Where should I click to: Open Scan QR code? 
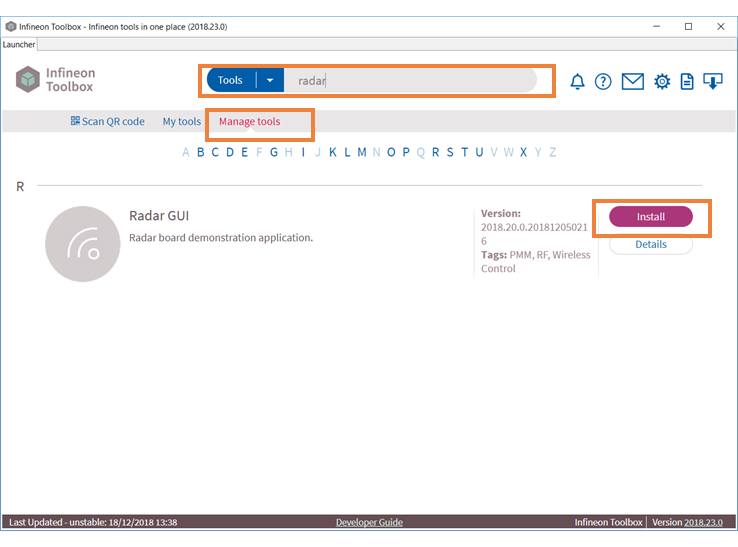point(107,121)
